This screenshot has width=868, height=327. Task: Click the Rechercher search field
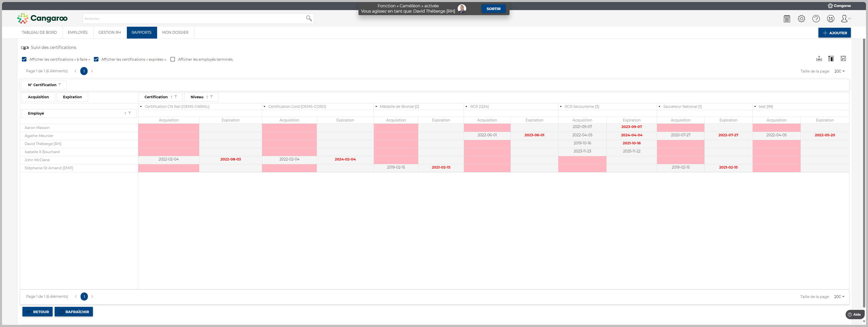point(194,19)
